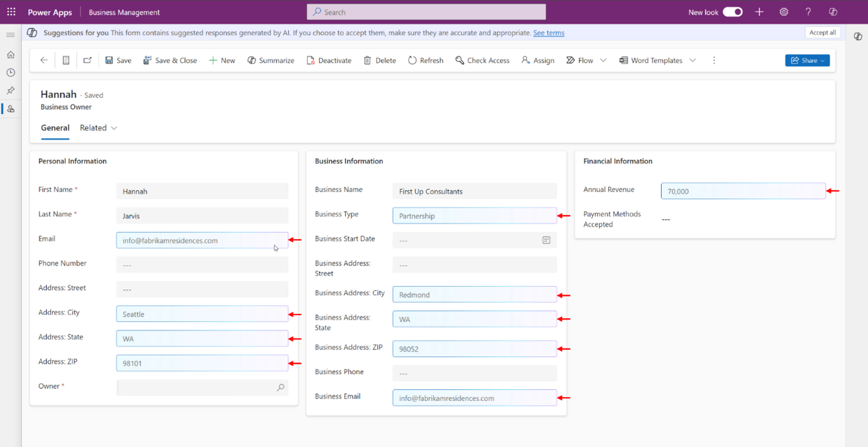Switch to the General tab
Viewport: 868px width, 447px height.
pos(55,127)
